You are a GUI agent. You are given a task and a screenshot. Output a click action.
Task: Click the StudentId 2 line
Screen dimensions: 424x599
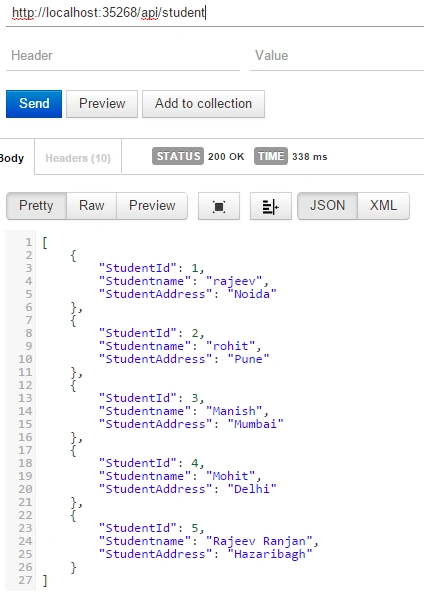coord(151,333)
